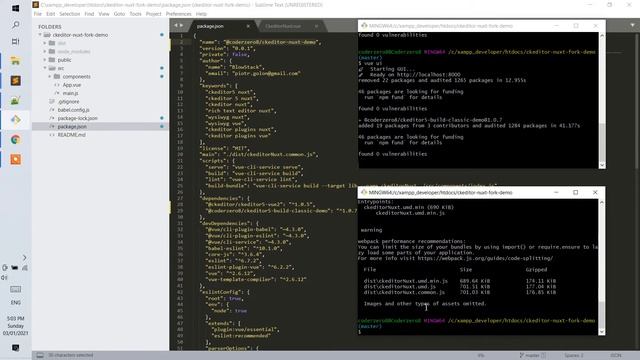Close the second editor tab
This screenshot has height=360, width=640.
point(316,26)
